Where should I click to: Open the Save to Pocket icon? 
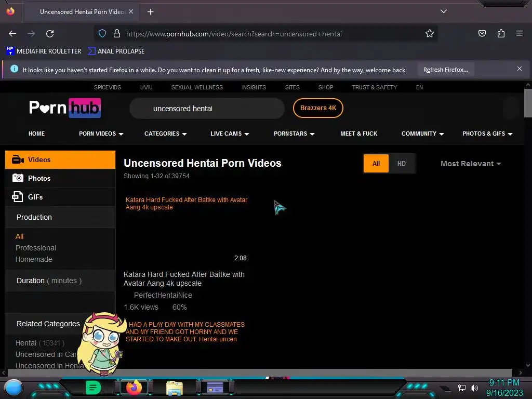click(482, 33)
